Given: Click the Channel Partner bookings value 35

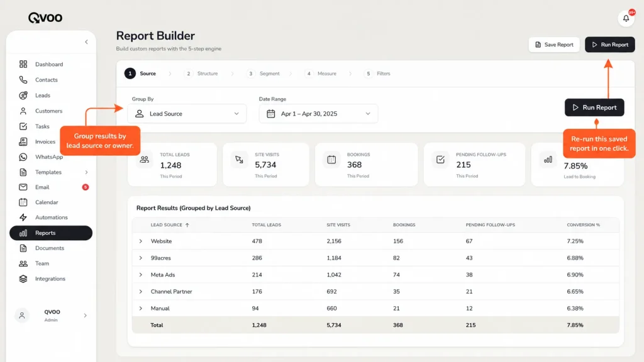Looking at the screenshot, I should click(x=396, y=292).
